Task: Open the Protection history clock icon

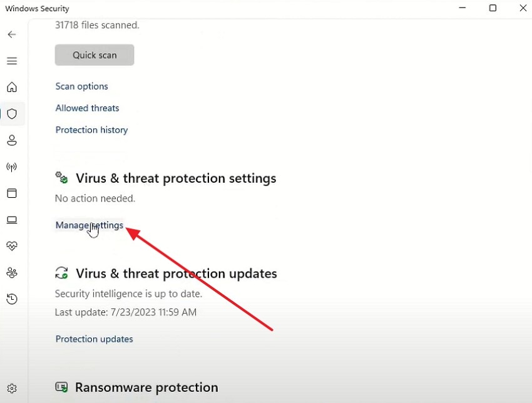Action: pos(12,299)
